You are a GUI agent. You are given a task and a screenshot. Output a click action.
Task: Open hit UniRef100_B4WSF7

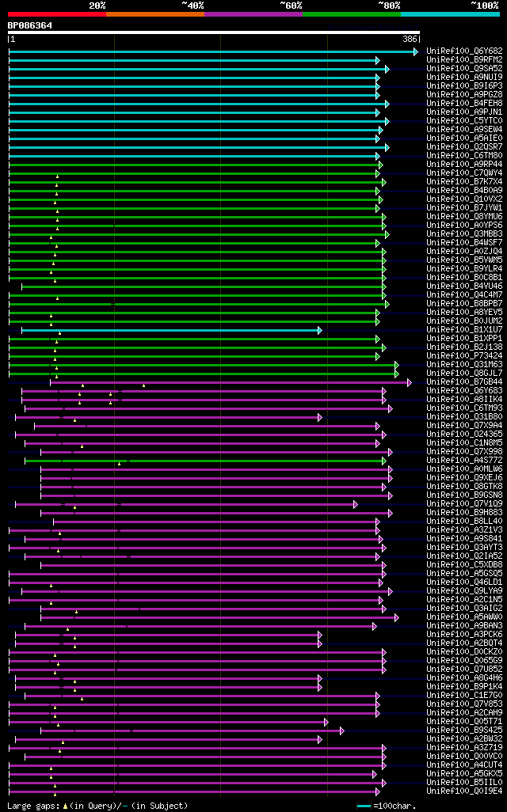464,243
